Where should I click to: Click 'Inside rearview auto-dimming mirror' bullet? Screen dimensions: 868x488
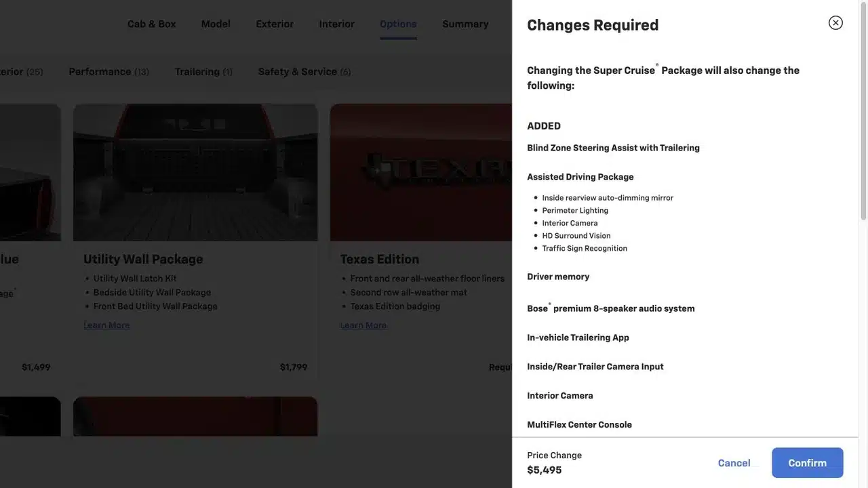pyautogui.click(x=608, y=198)
